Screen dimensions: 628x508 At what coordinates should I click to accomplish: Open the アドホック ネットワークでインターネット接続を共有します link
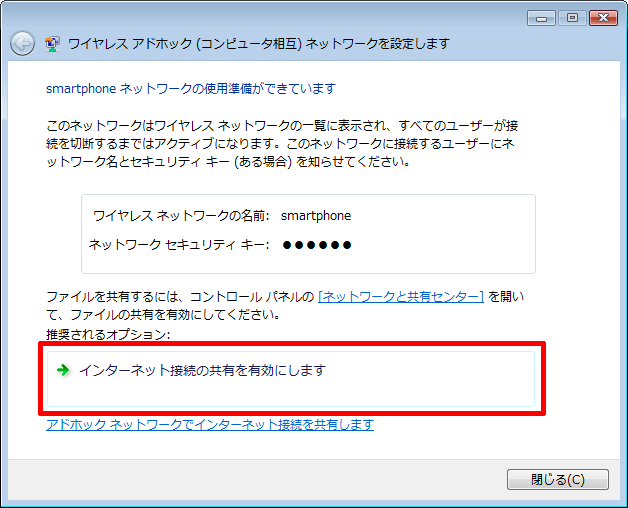coord(210,424)
